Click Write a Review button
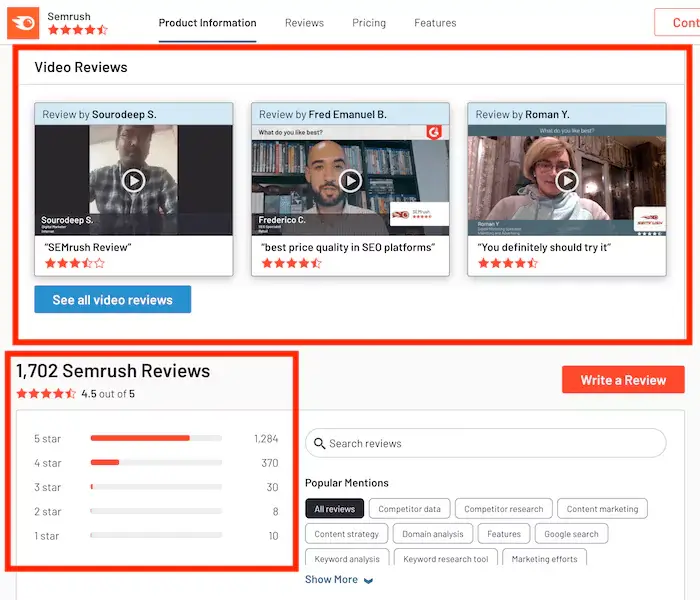The width and height of the screenshot is (700, 600). point(623,380)
